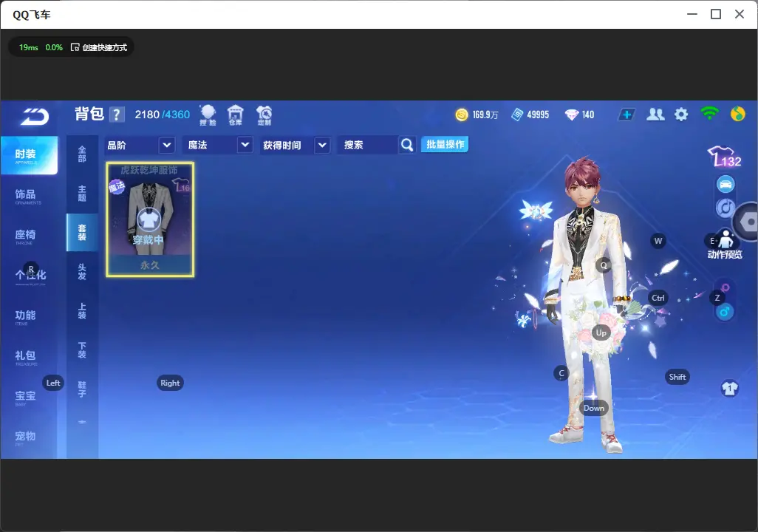The height and width of the screenshot is (532, 758).
Task: Click the blue coupon currency icon
Action: click(x=517, y=115)
